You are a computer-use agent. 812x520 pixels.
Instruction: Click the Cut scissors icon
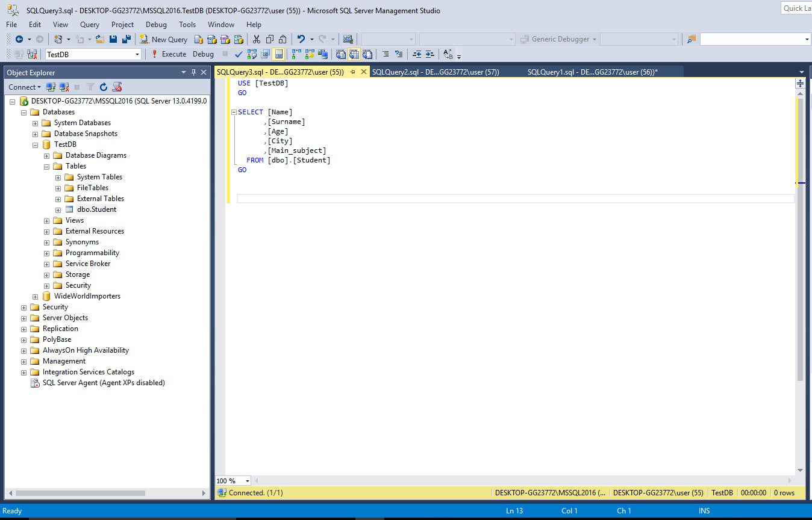point(257,39)
